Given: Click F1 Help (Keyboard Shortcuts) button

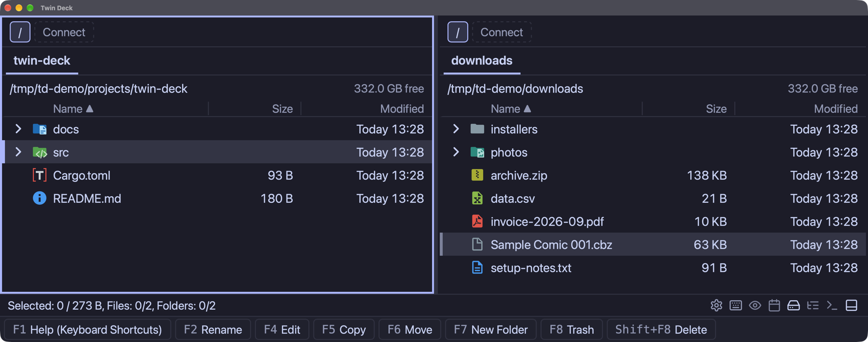Looking at the screenshot, I should click(87, 329).
